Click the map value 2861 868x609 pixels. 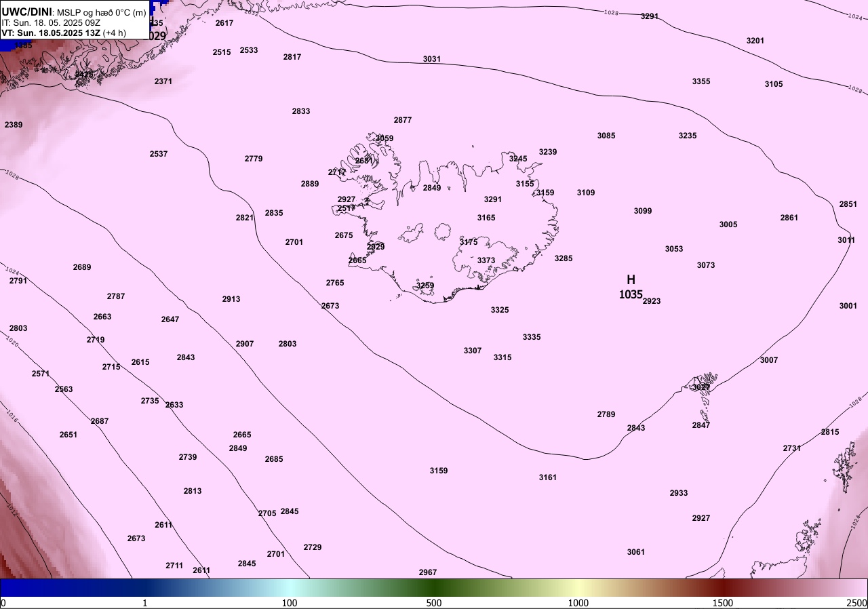coord(789,218)
